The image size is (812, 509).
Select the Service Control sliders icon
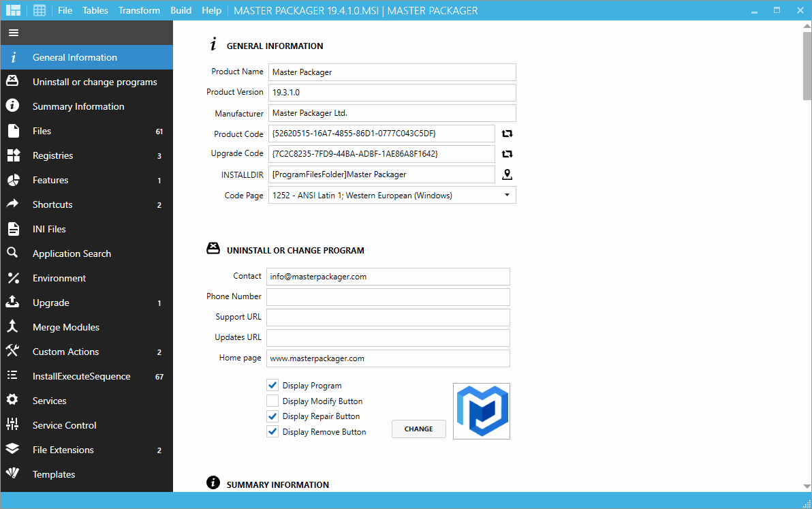12,425
